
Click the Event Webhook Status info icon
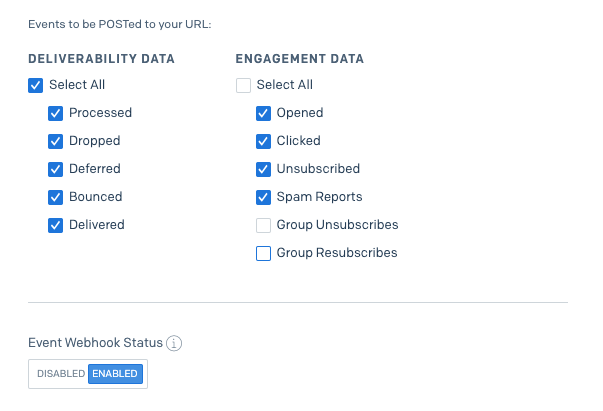(x=174, y=343)
